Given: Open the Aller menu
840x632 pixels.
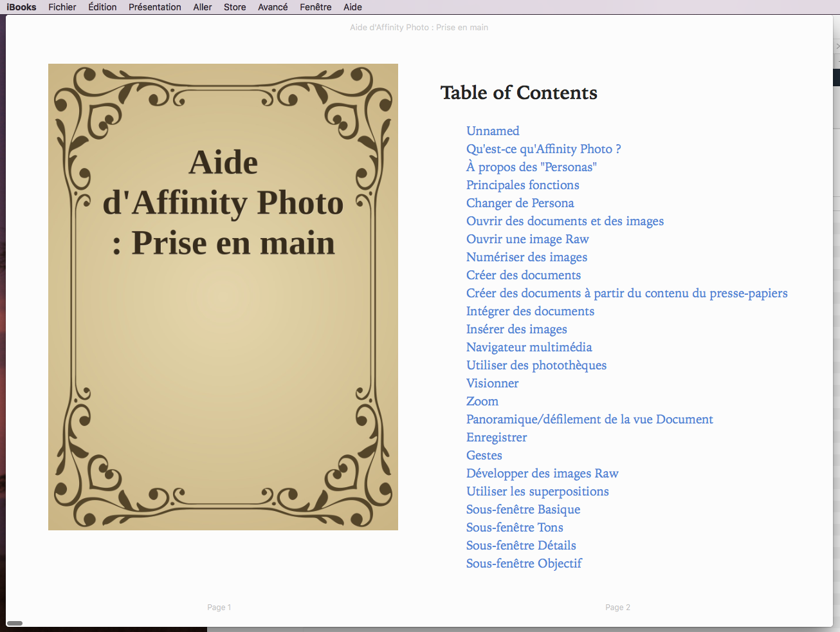Looking at the screenshot, I should click(x=203, y=7).
